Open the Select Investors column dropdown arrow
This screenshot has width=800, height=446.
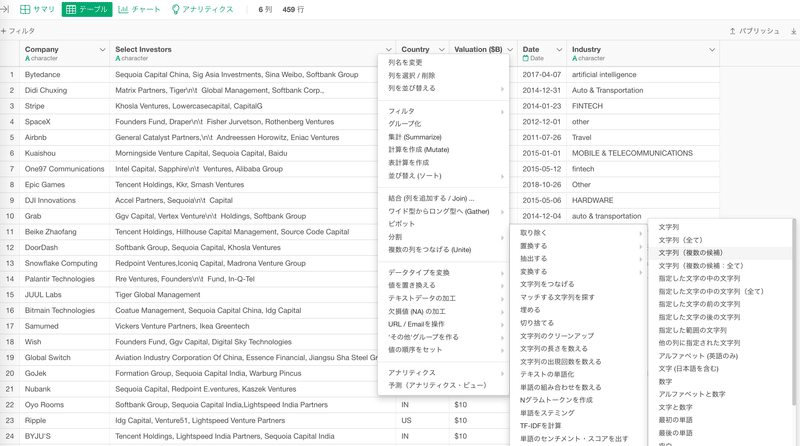click(389, 49)
